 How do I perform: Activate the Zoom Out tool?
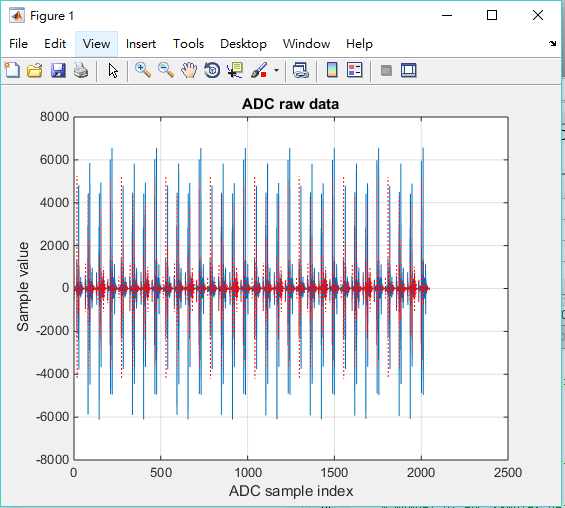point(166,70)
